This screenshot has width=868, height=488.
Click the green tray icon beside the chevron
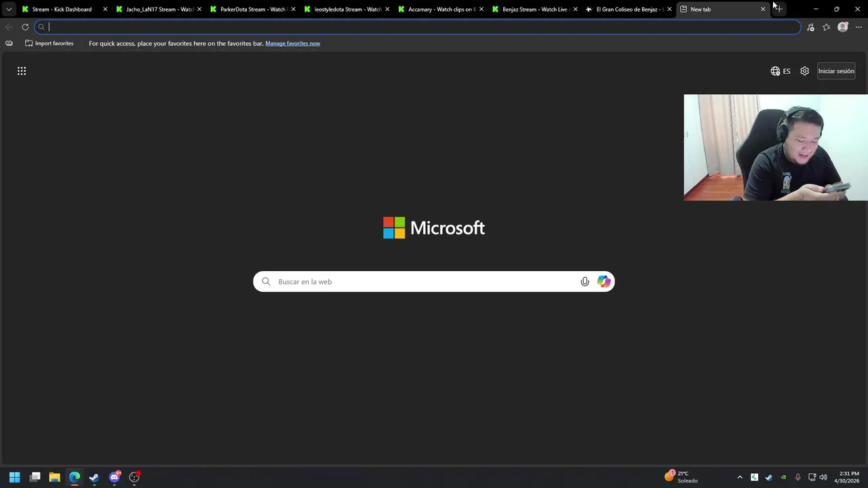pyautogui.click(x=754, y=477)
